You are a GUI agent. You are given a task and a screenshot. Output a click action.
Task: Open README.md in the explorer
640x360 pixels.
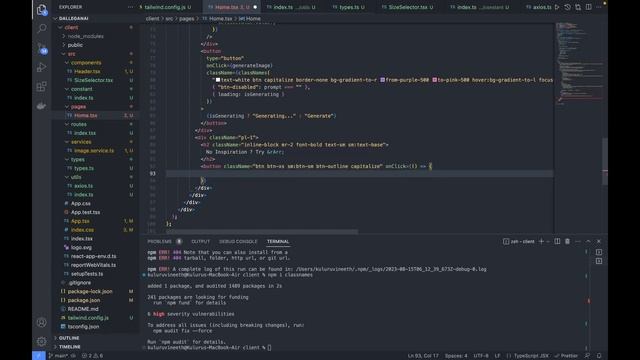tap(83, 309)
